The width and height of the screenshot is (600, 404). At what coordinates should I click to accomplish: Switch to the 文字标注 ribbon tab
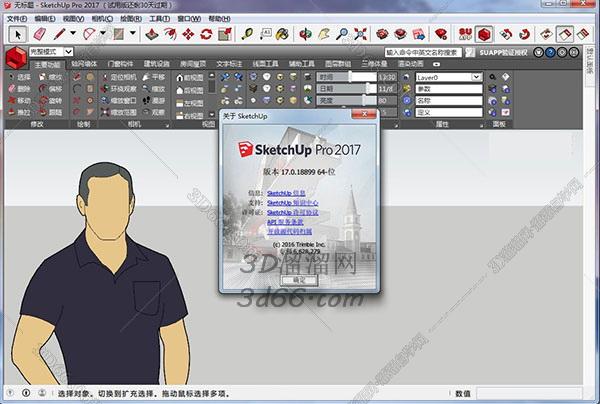[229, 64]
